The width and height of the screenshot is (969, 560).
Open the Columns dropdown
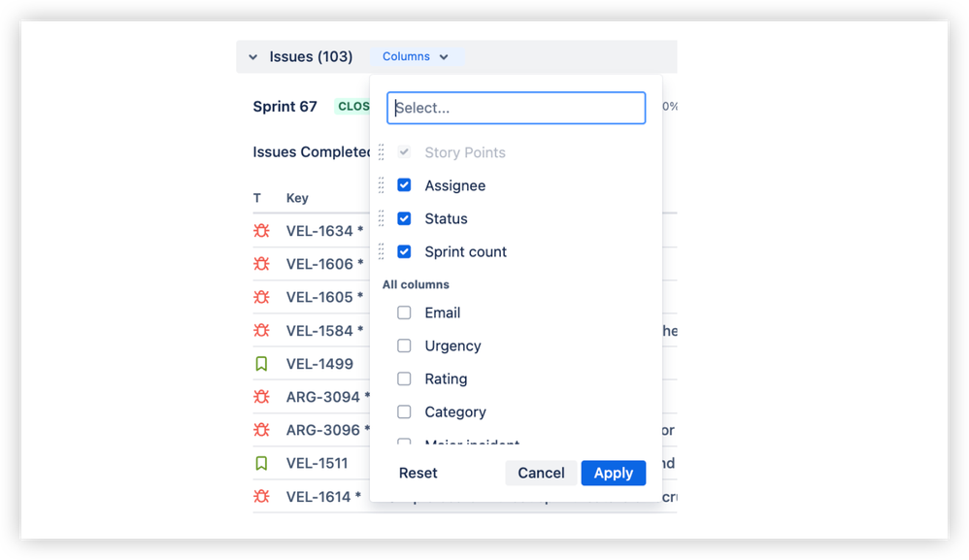(416, 56)
